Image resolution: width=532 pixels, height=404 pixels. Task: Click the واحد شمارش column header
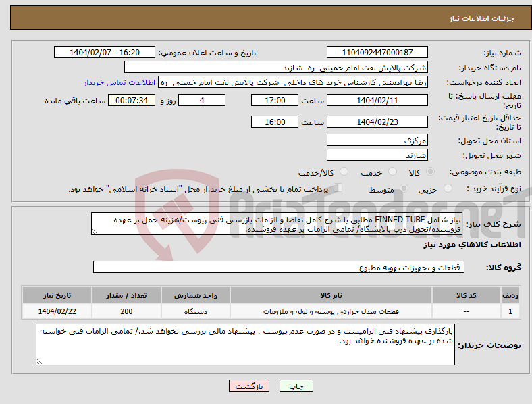tap(195, 295)
